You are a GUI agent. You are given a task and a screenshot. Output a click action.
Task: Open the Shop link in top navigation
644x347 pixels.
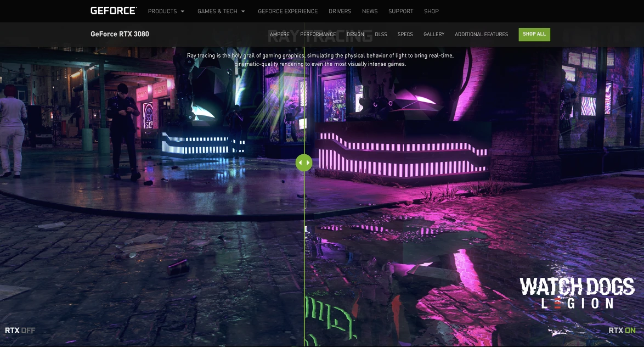pyautogui.click(x=431, y=11)
